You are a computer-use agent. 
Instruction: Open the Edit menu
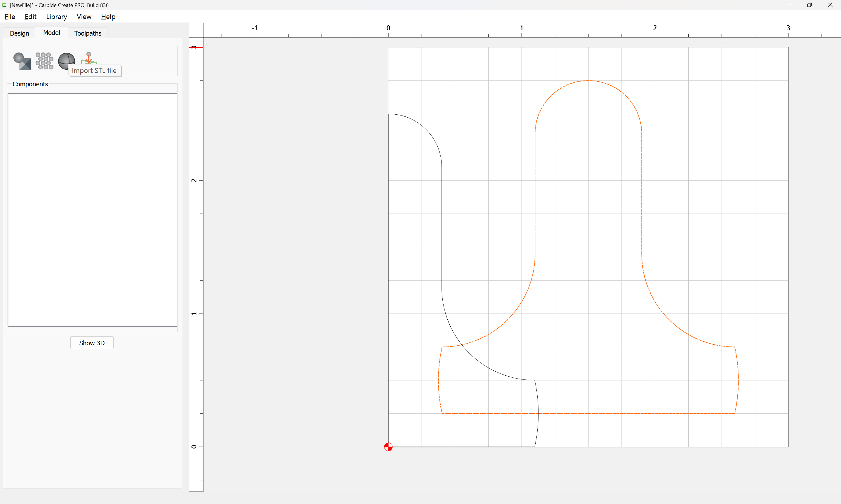(30, 17)
